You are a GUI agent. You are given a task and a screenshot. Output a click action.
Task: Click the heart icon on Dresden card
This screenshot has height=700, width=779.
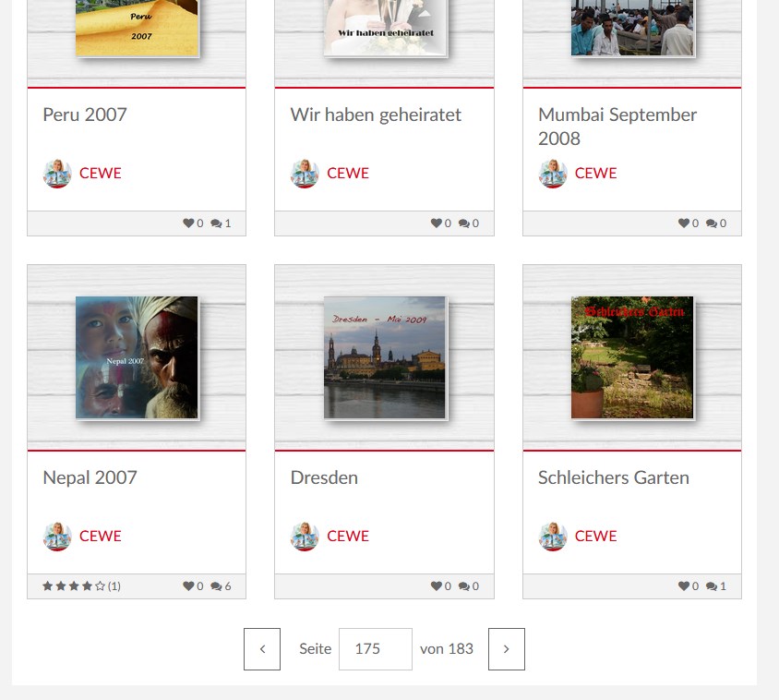tap(437, 586)
